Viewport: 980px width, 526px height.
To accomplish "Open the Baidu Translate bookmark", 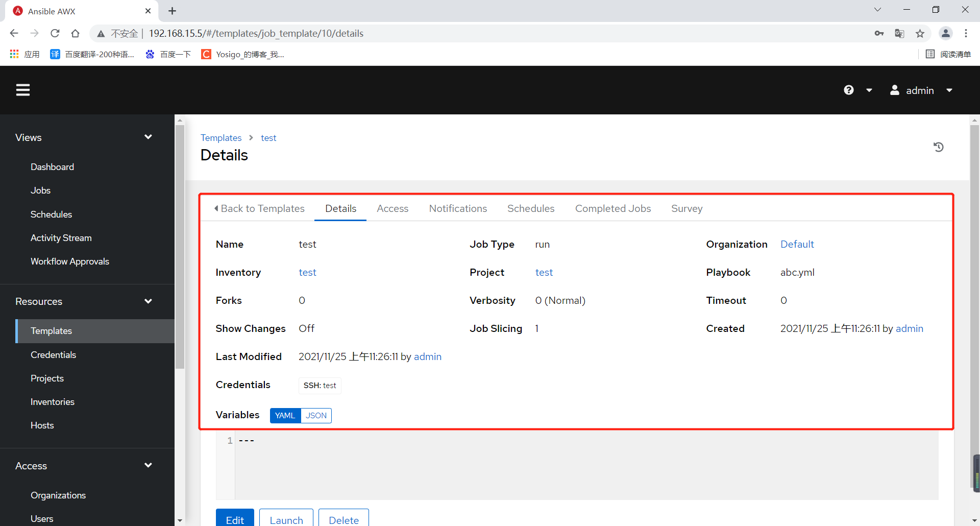I will 92,54.
